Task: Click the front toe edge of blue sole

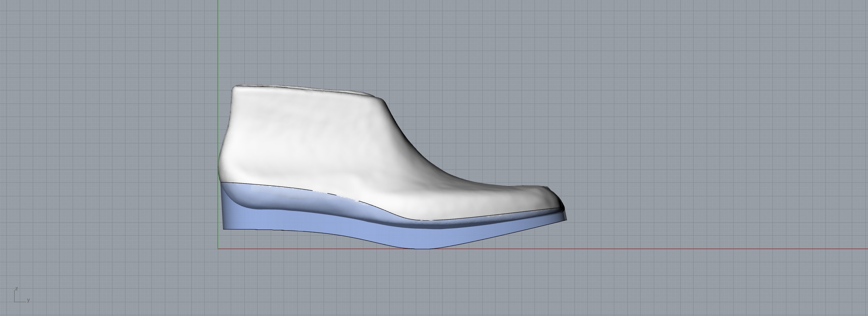Action: (x=564, y=216)
